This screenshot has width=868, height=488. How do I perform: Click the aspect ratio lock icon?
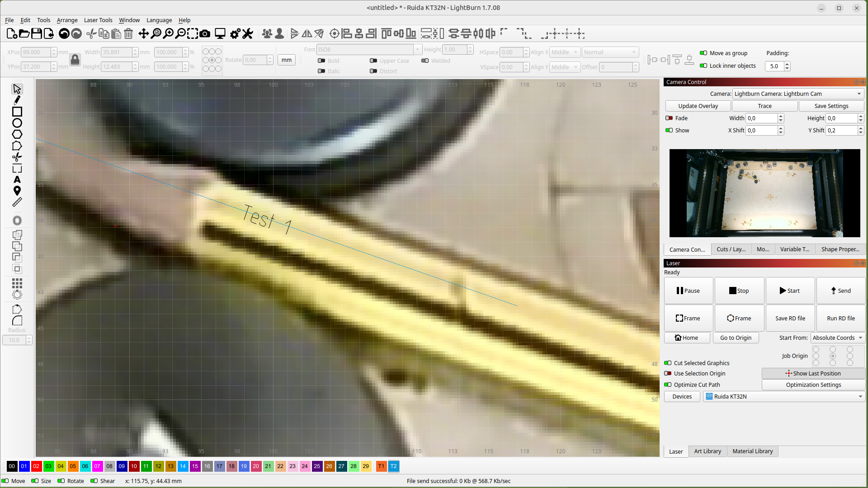tap(75, 60)
